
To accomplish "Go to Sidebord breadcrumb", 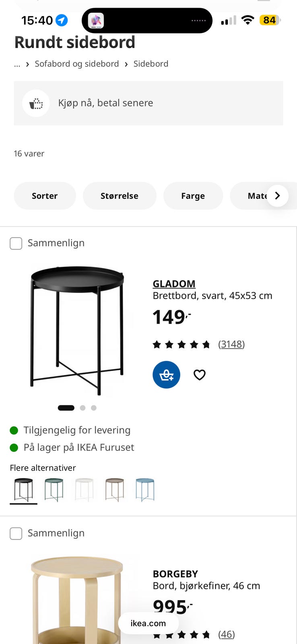I will click(x=151, y=64).
